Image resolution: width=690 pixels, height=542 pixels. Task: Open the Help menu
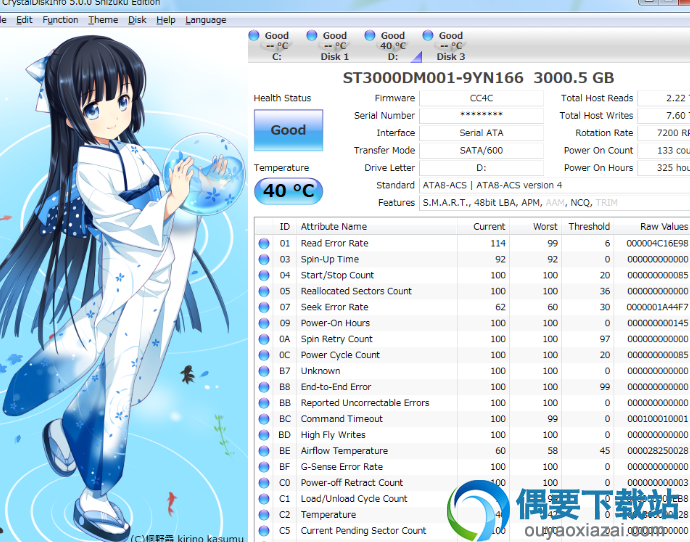[x=165, y=20]
